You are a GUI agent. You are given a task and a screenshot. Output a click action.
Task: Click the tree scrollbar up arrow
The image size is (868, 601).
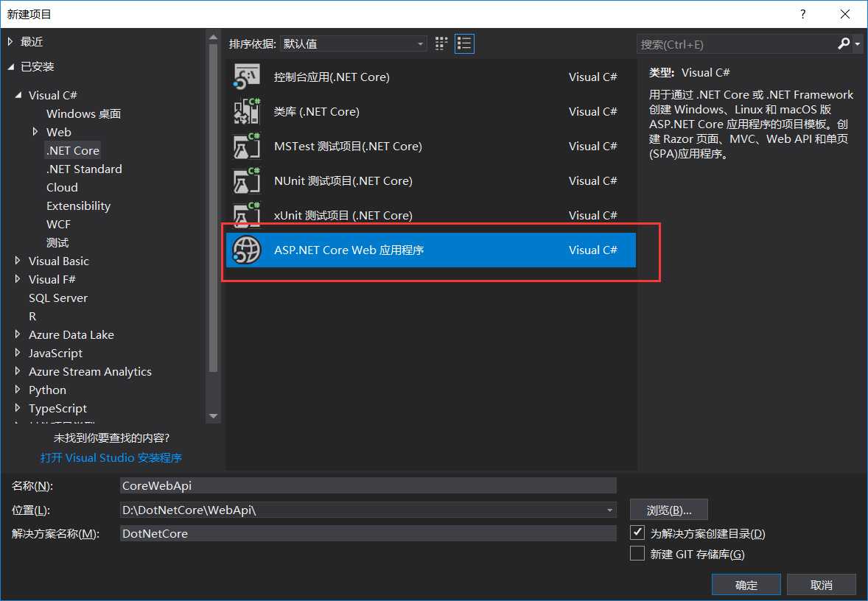tap(213, 38)
